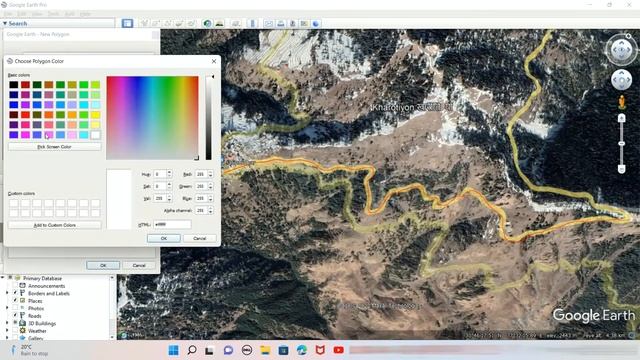Click the zoom out button below slider
The height and width of the screenshot is (360, 640).
(x=621, y=169)
